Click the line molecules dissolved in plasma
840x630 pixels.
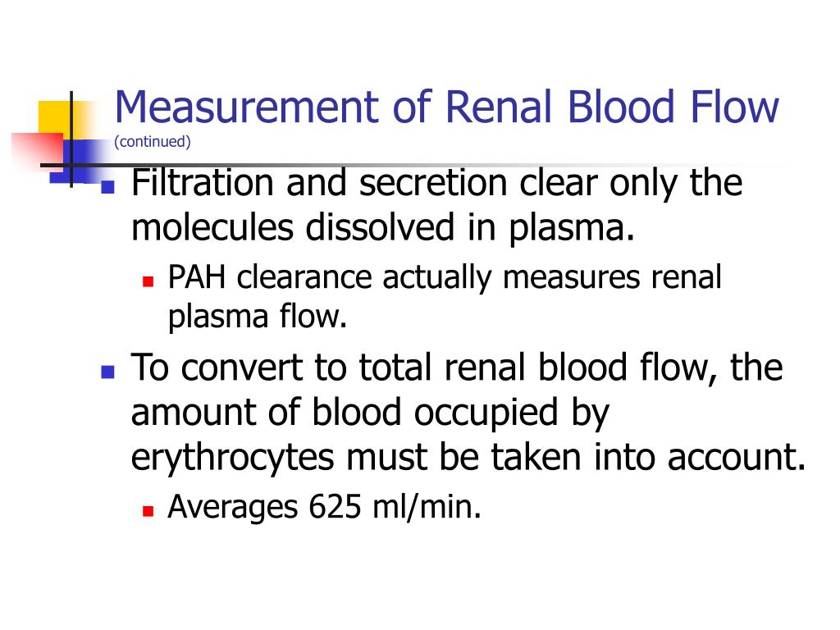click(x=382, y=230)
